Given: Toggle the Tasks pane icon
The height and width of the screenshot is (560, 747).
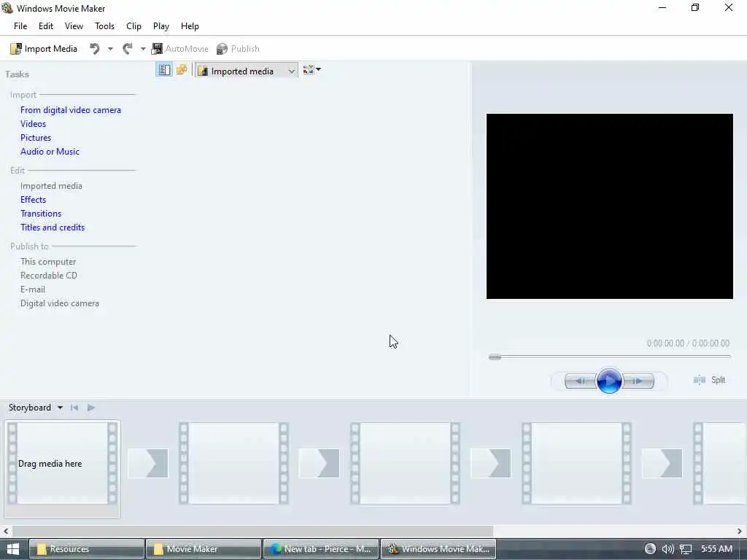Looking at the screenshot, I should [164, 70].
